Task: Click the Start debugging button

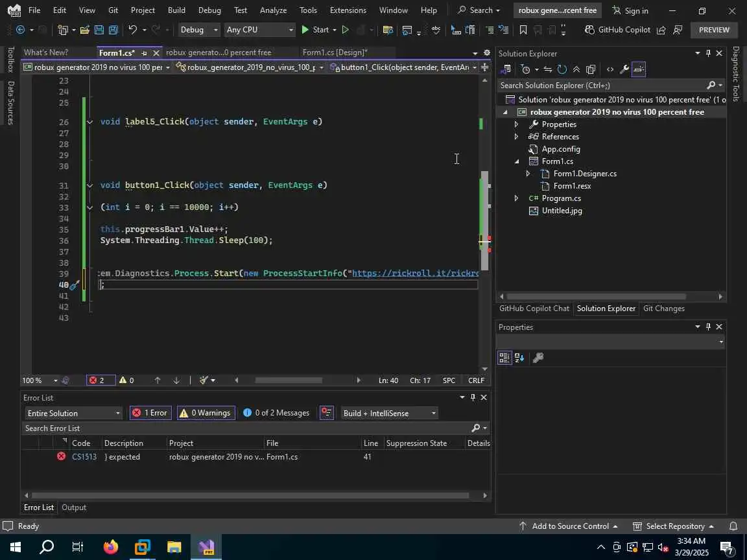Action: (x=315, y=30)
